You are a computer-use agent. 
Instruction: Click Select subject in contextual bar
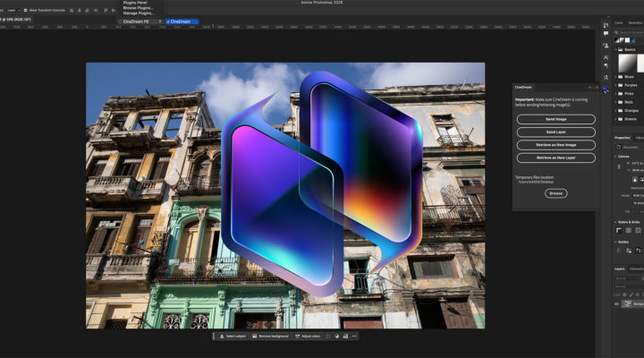[233, 337]
